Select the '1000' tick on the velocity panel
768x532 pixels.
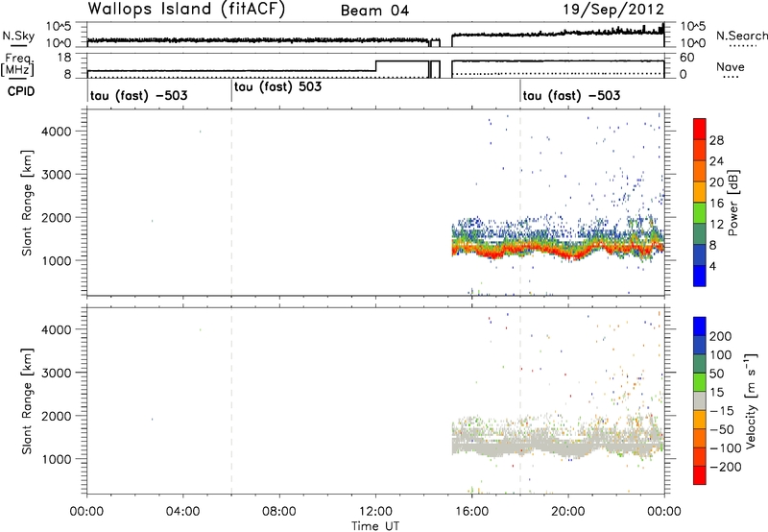57,459
